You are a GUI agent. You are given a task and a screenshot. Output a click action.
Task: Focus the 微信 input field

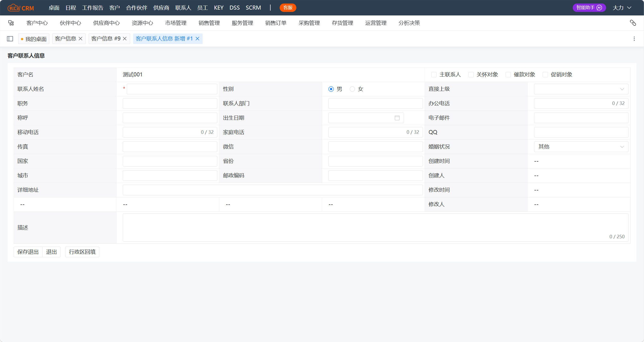coord(375,147)
